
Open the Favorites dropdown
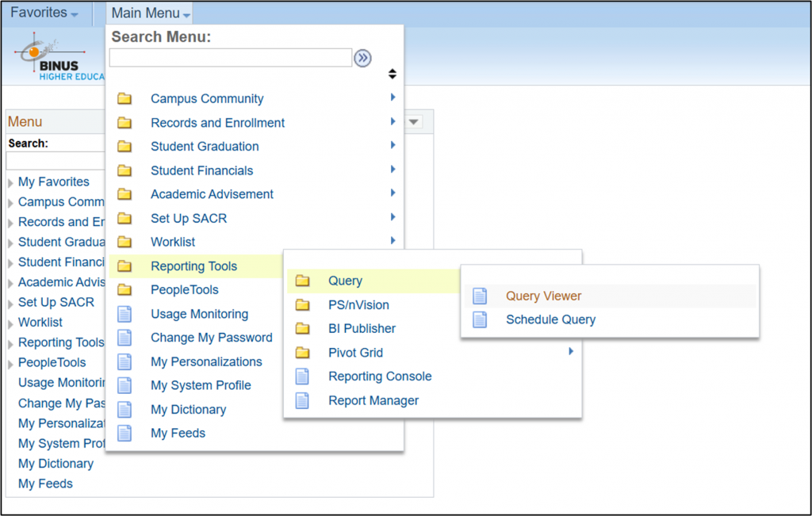(x=44, y=13)
